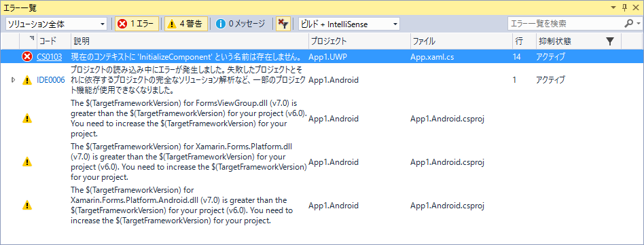Screen dimensions: 644x245
Task: Click the red error icon for CS0103
Action: [27, 56]
